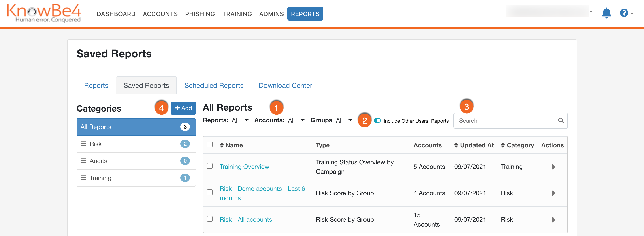
Task: Open actions arrow for Risk - All accounts
Action: (x=554, y=219)
